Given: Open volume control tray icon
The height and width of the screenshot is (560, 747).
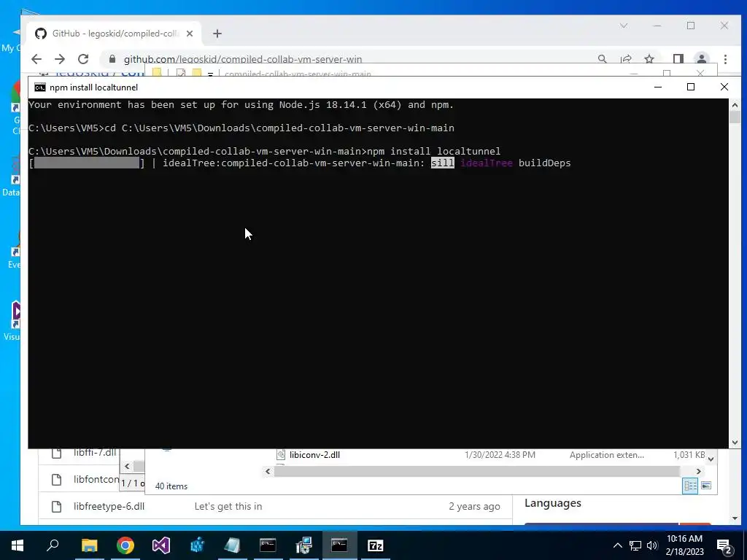Looking at the screenshot, I should pos(652,545).
